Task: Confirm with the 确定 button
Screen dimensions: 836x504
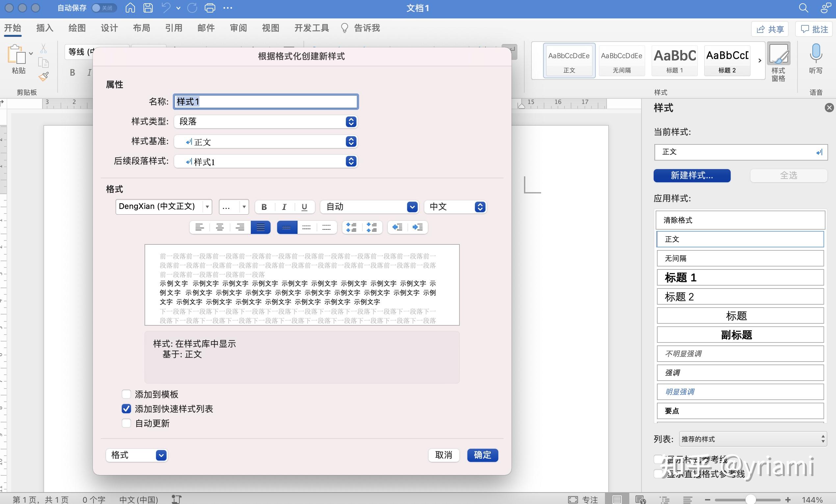Action: [482, 456]
